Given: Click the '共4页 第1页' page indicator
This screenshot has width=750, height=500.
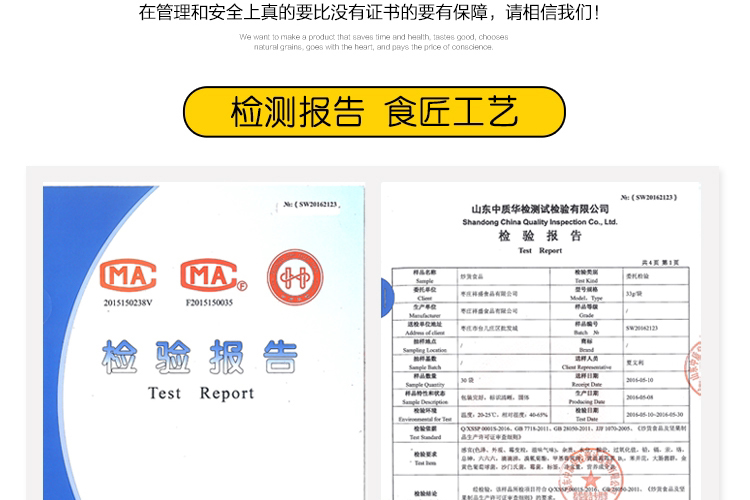Looking at the screenshot, I should (x=660, y=263).
